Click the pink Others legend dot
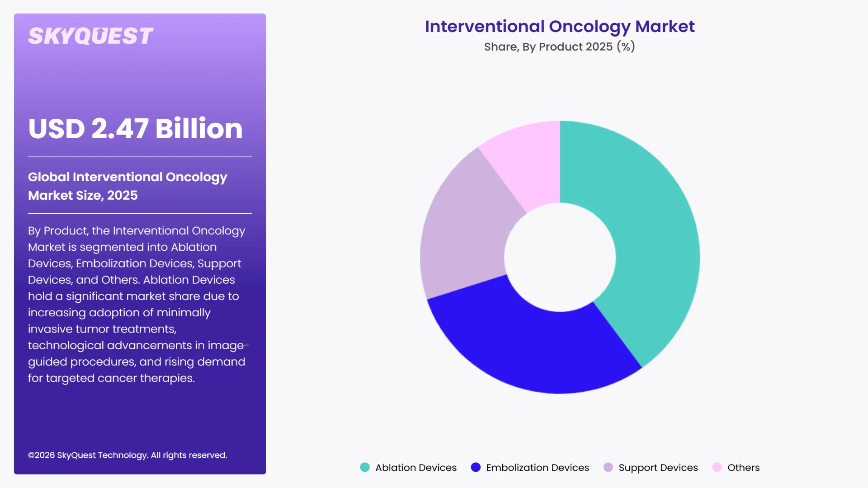 (717, 467)
